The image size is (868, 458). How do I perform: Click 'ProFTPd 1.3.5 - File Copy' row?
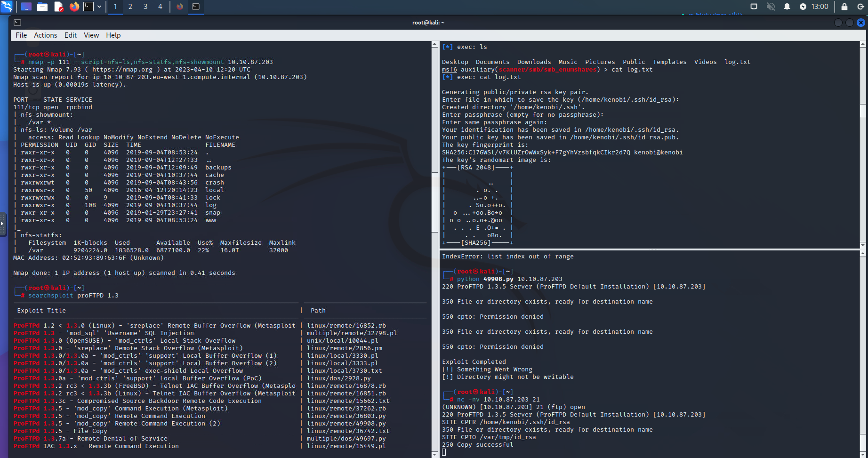pyautogui.click(x=60, y=431)
